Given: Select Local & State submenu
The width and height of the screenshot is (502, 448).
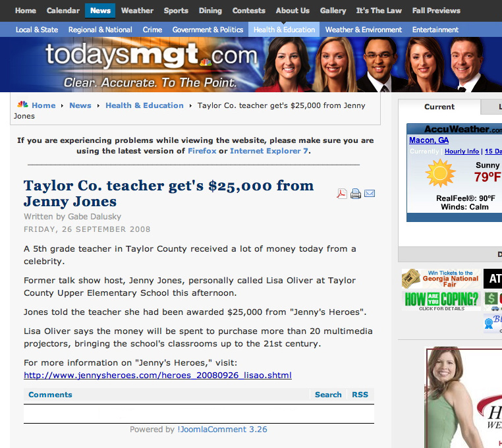Looking at the screenshot, I should pyautogui.click(x=37, y=30).
